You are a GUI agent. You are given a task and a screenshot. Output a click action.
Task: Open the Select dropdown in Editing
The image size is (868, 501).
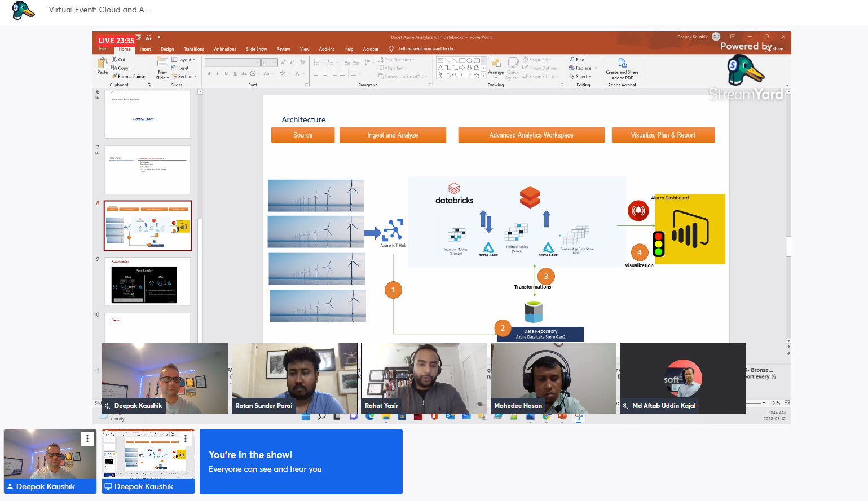click(581, 76)
